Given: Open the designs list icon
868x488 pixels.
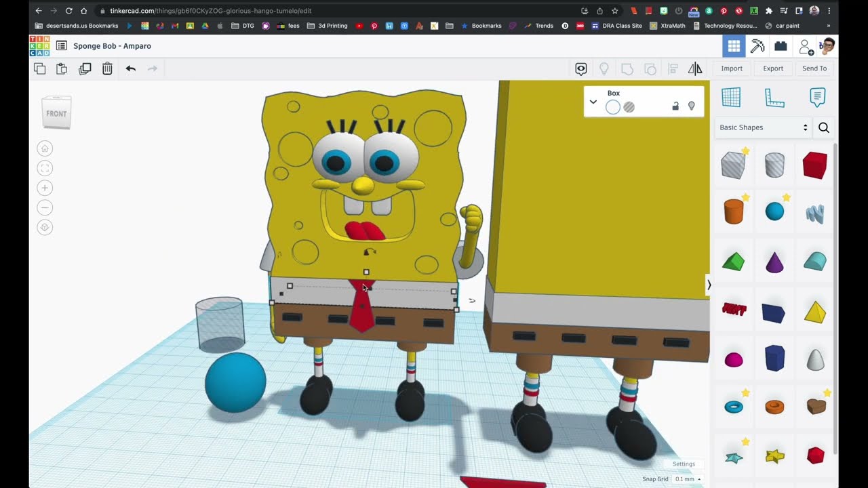Looking at the screenshot, I should tap(62, 46).
